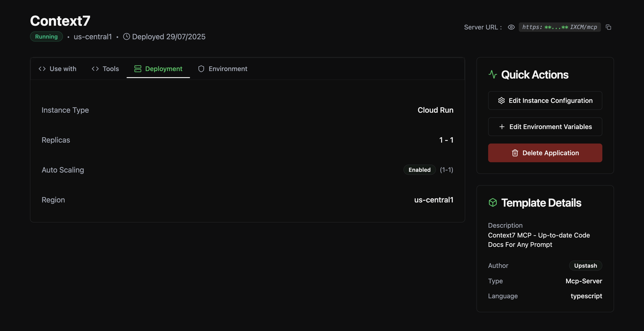Reveal the hidden server URL with eye icon
Screen dimensions: 644x331
coord(511,27)
